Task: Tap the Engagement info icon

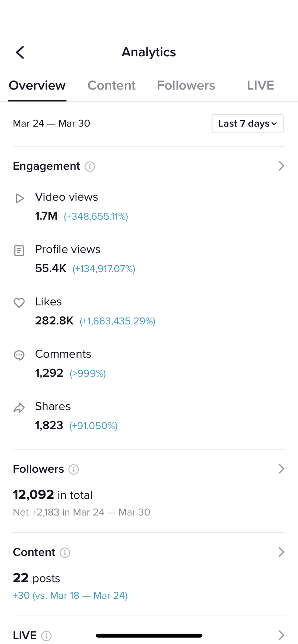Action: [x=90, y=166]
